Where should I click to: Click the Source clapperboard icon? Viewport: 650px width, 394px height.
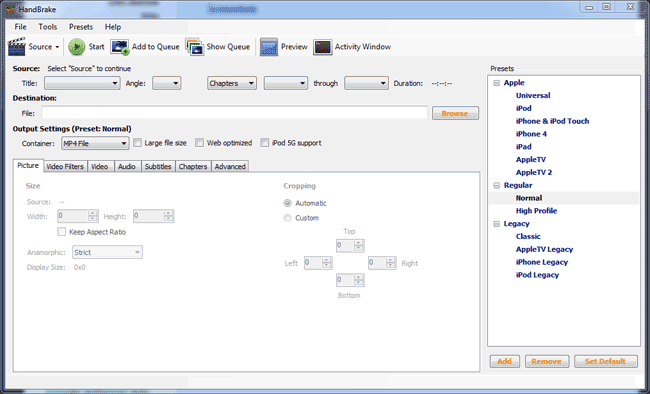(17, 47)
